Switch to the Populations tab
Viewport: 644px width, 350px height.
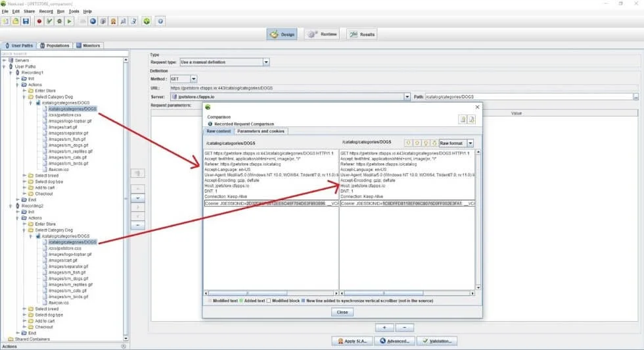click(55, 45)
